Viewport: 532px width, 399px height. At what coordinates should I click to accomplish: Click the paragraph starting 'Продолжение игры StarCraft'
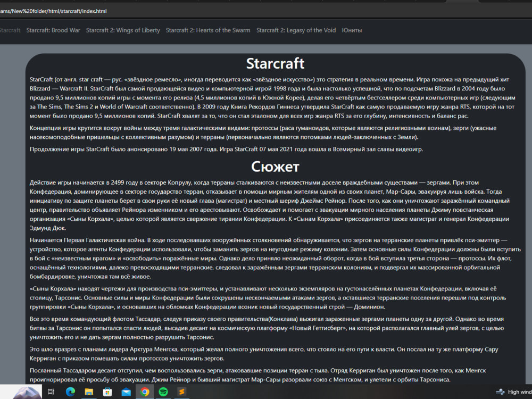click(x=226, y=149)
